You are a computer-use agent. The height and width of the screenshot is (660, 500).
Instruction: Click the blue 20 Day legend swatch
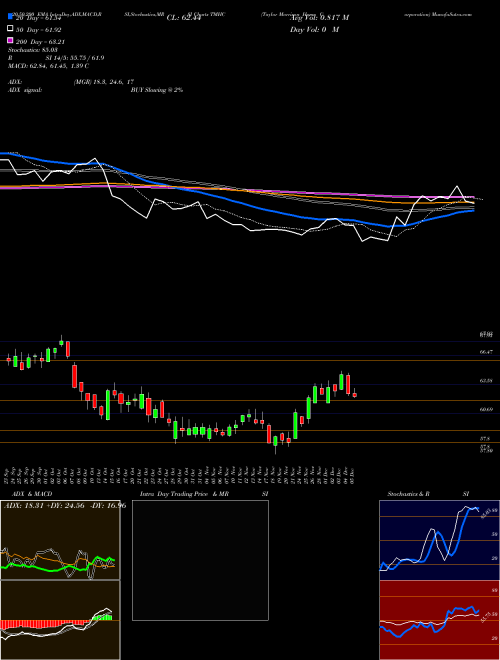(10, 17)
